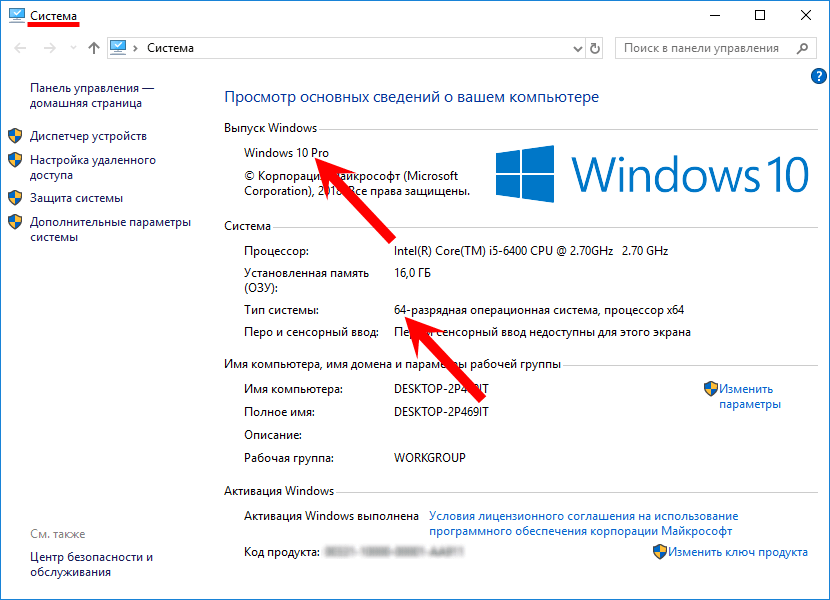This screenshot has height=600, width=830.
Task: Click the shield icon beside 'Диспетчер устройств'
Action: point(15,136)
